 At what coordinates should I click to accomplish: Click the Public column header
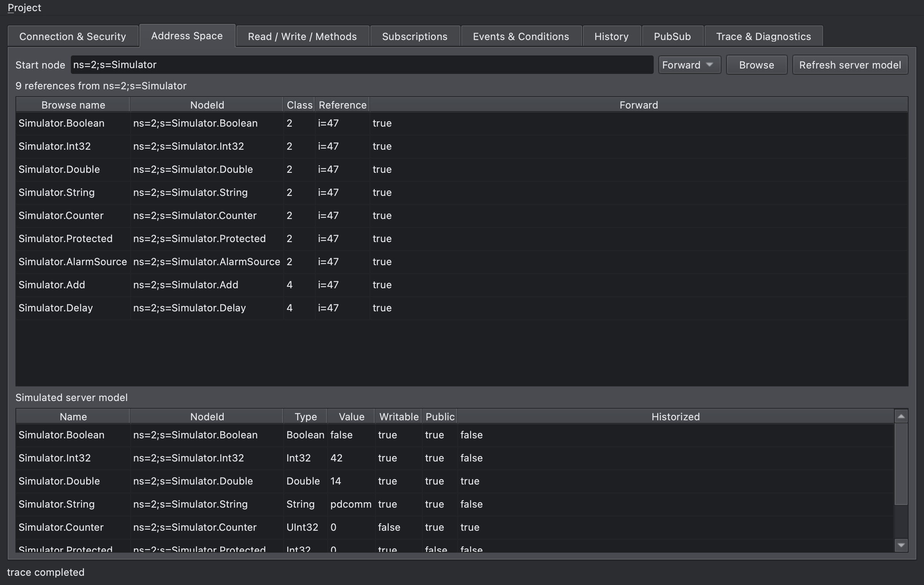[440, 417]
